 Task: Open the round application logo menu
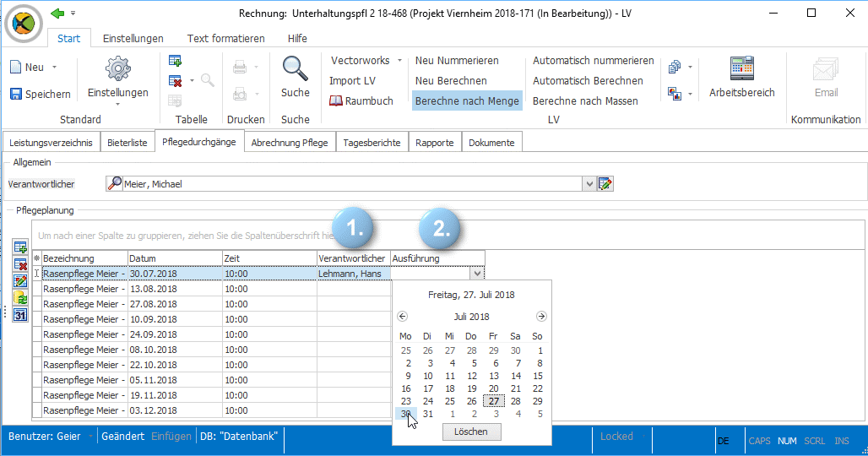[24, 24]
